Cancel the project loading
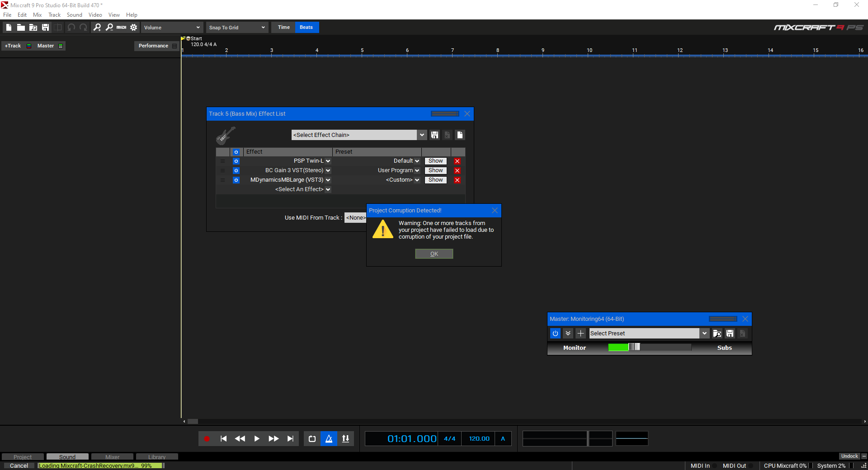868x470 pixels. click(x=19, y=466)
